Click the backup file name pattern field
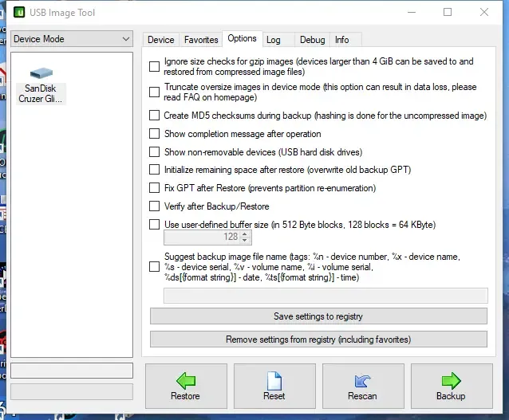The width and height of the screenshot is (509, 420). pyautogui.click(x=326, y=296)
